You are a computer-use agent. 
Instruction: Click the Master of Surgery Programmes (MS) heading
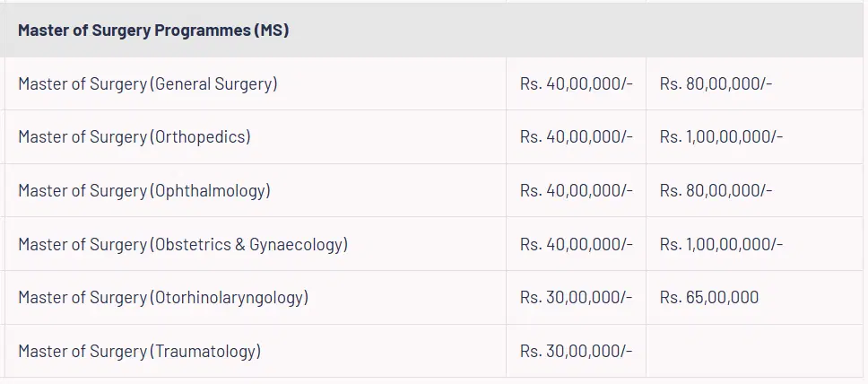(x=152, y=31)
